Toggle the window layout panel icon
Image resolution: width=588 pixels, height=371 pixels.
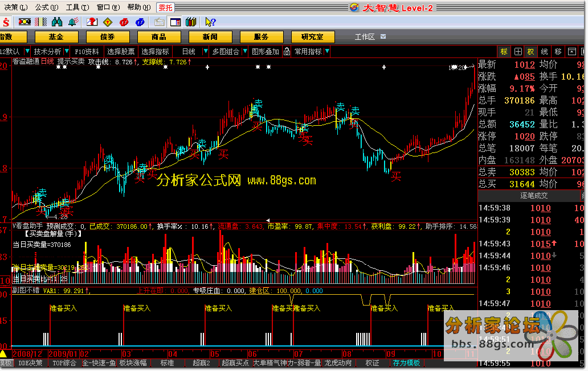[x=175, y=22]
